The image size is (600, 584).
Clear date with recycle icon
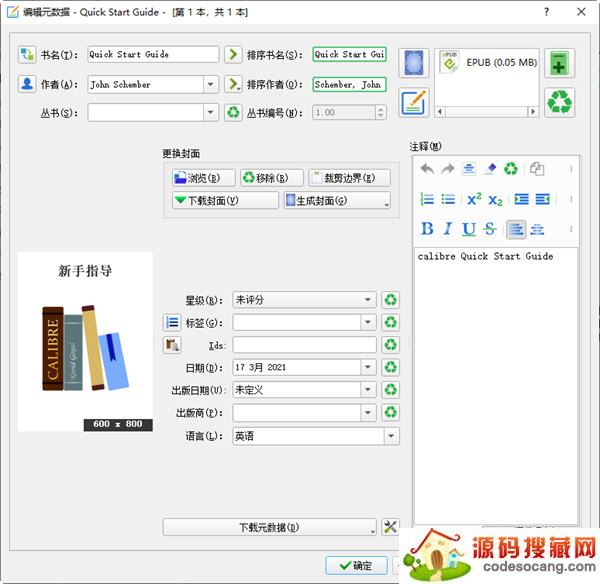tap(390, 367)
